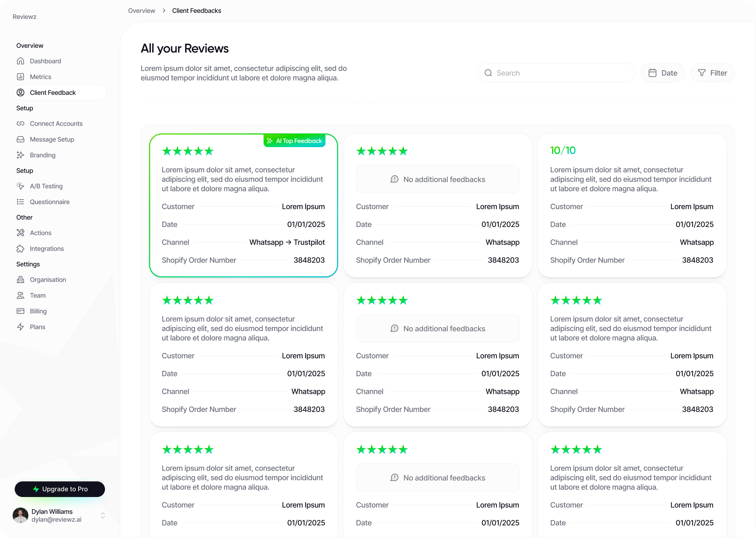
Task: Expand the account switcher chevrons
Action: tap(103, 515)
